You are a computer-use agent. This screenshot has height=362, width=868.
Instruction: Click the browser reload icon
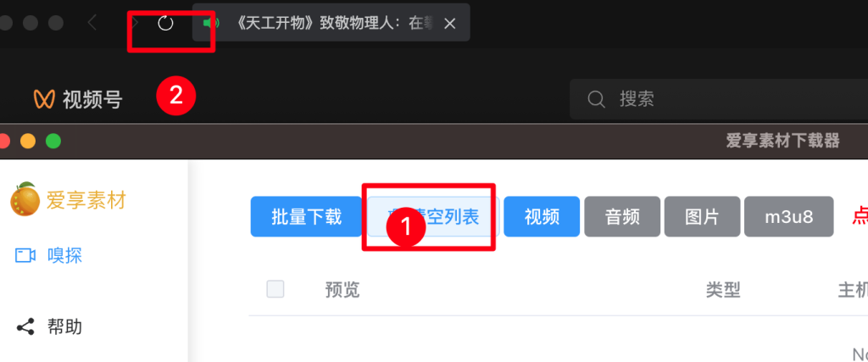[x=165, y=23]
